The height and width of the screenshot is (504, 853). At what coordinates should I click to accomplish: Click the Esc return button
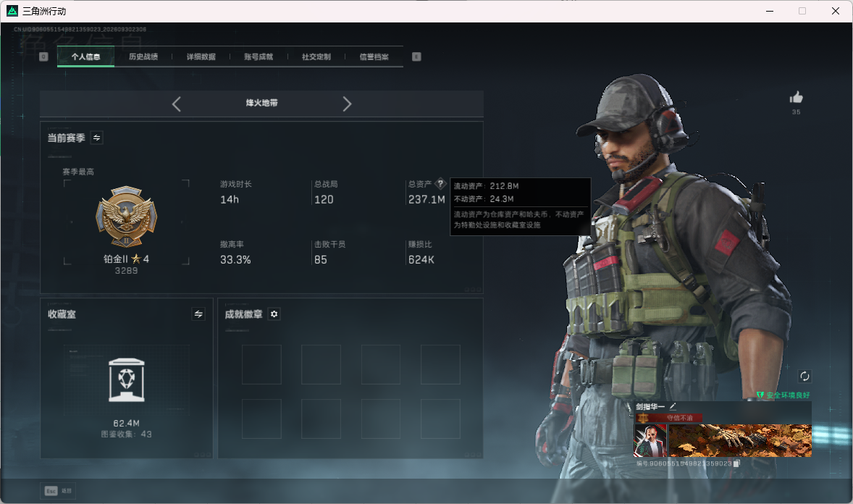58,491
